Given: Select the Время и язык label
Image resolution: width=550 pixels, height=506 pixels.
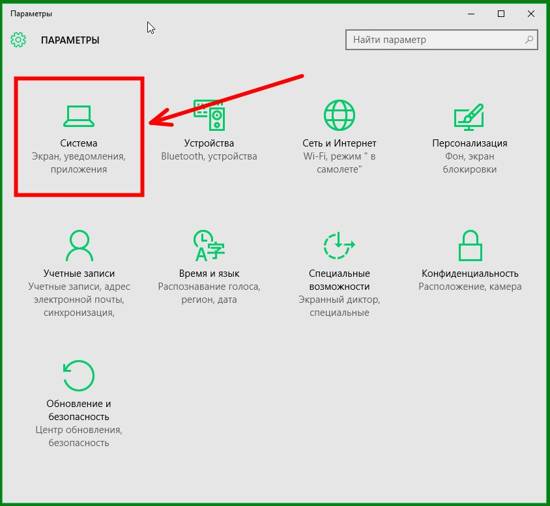Looking at the screenshot, I should (209, 274).
